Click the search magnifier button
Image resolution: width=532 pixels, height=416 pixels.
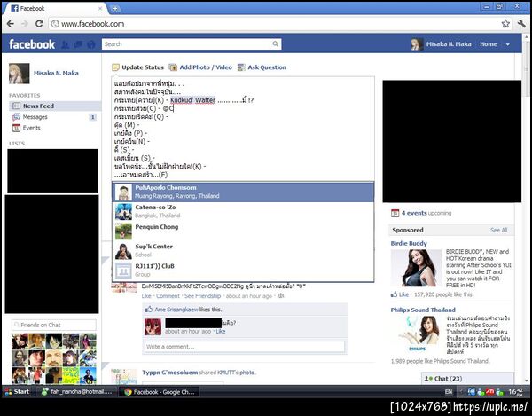tap(276, 44)
